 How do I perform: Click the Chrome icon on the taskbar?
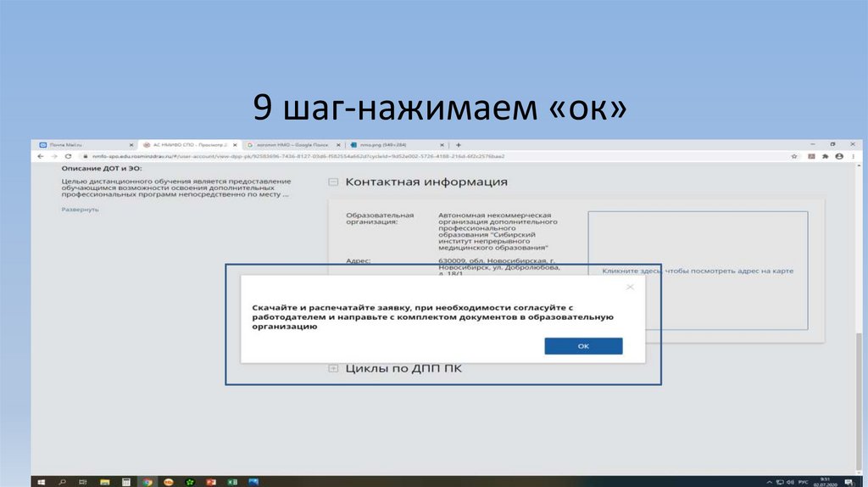(x=147, y=482)
